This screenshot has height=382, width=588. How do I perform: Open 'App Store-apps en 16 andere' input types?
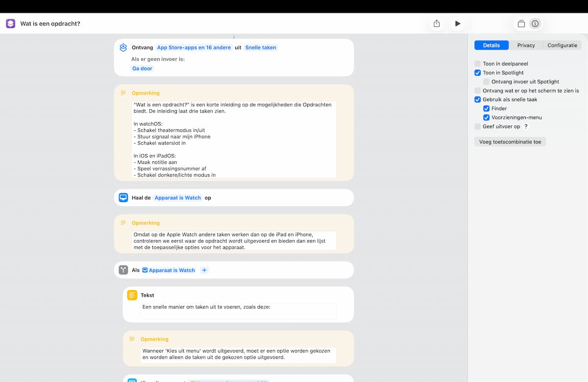(194, 48)
